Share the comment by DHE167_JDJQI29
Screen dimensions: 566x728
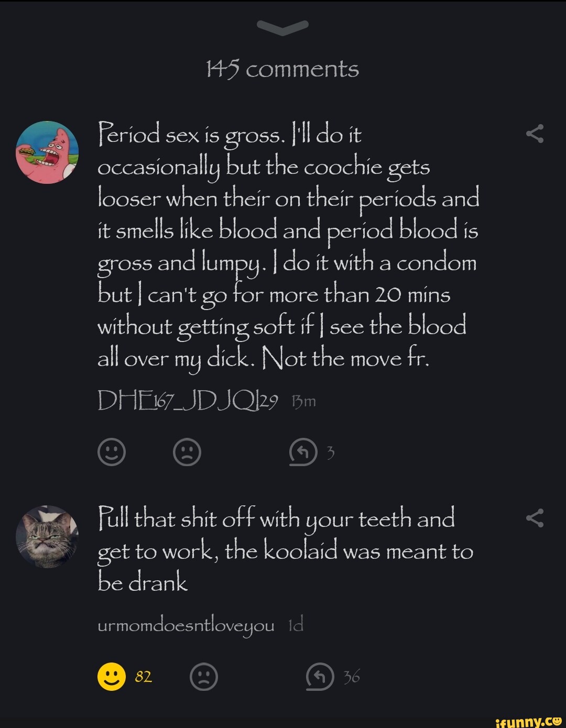click(535, 135)
